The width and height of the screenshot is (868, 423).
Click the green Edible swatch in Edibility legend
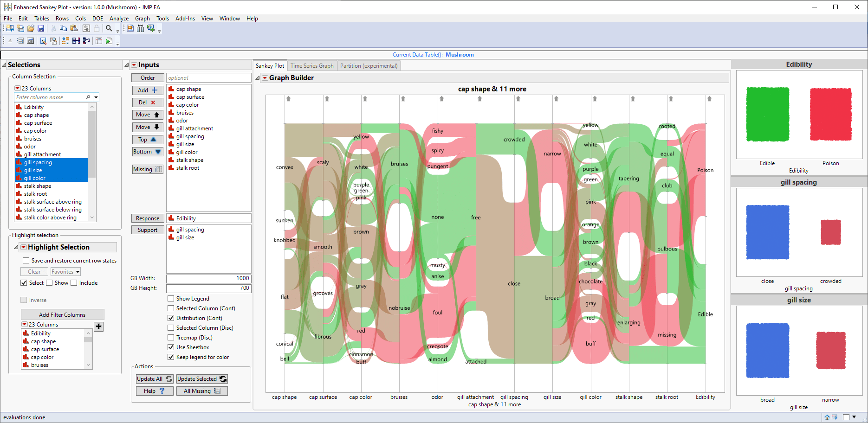click(x=767, y=114)
